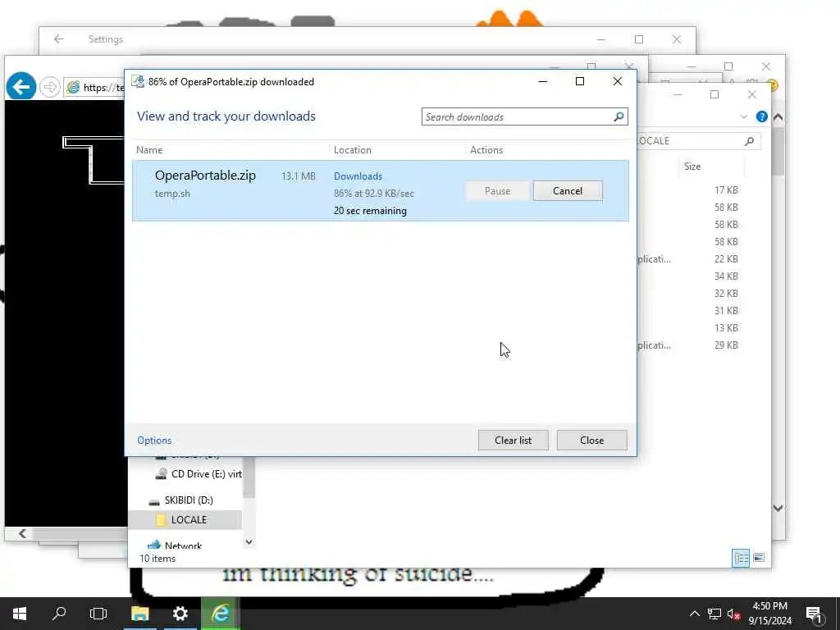Open Task View on the taskbar
This screenshot has height=630, width=840.
tap(98, 614)
